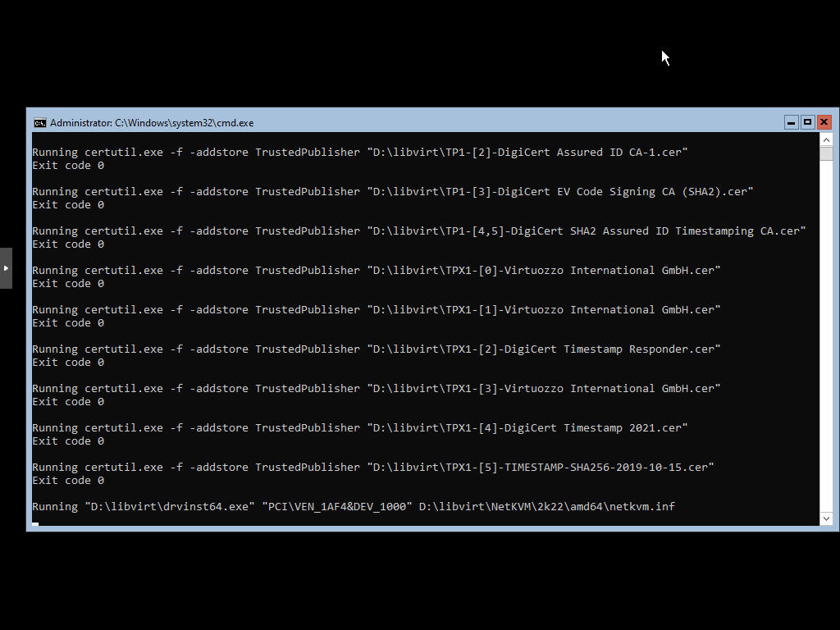Click the DigiCert EV Code Signing CA line
Viewport: 840px width, 630px height.
point(392,191)
